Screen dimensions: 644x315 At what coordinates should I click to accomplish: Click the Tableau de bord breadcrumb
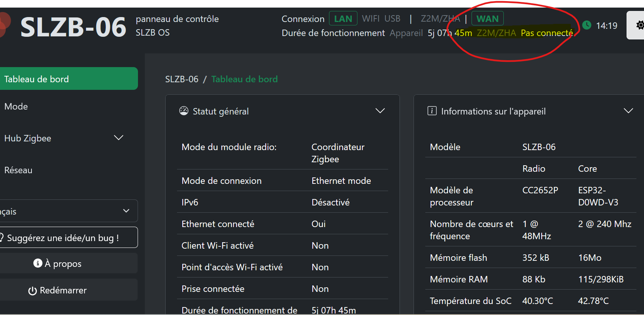point(244,79)
